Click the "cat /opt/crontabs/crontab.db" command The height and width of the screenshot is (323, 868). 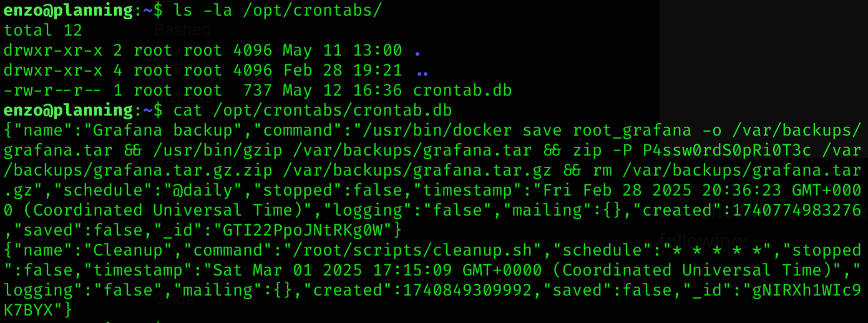pyautogui.click(x=313, y=110)
